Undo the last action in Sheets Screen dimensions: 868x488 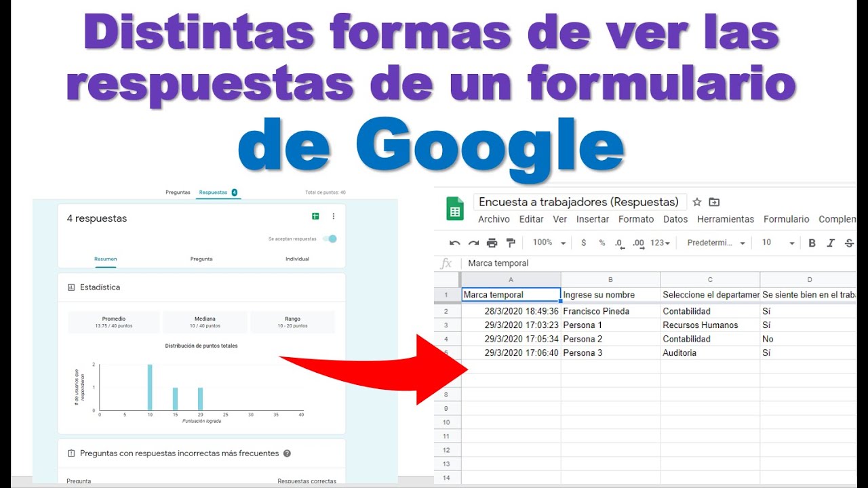coord(454,243)
